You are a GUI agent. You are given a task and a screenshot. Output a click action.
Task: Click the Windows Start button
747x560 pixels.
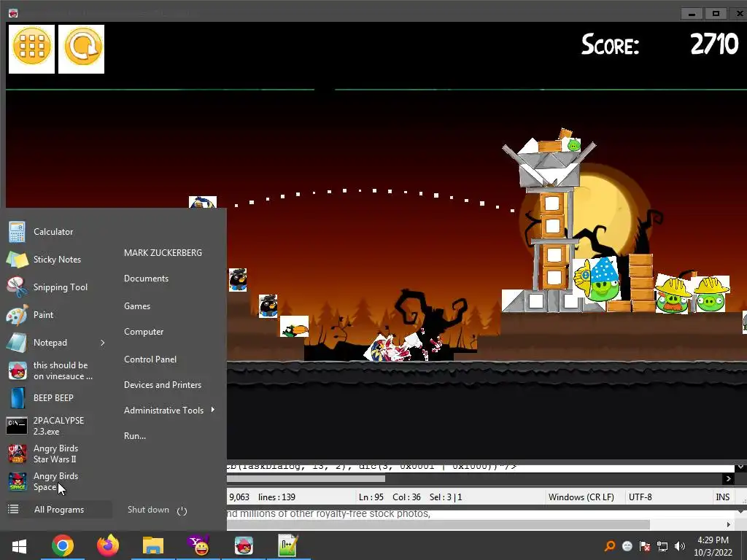click(x=19, y=545)
